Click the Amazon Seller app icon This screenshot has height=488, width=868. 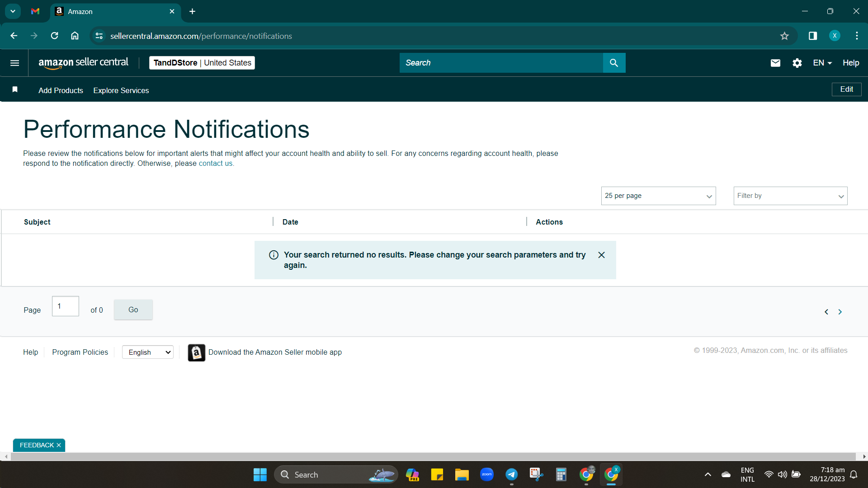click(196, 352)
